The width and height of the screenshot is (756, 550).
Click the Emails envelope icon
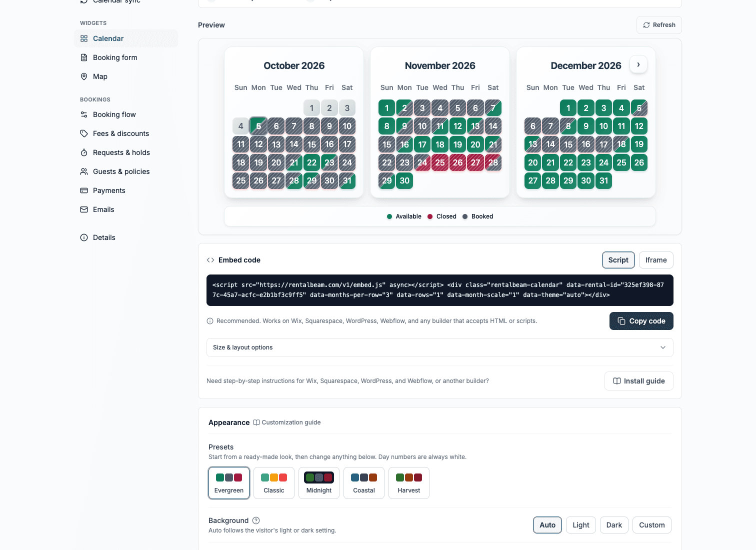tap(84, 209)
